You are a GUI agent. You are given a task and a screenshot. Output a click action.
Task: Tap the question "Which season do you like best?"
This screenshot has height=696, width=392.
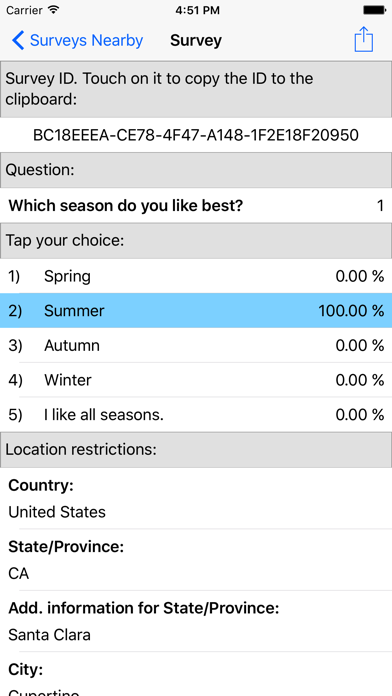tap(126, 206)
